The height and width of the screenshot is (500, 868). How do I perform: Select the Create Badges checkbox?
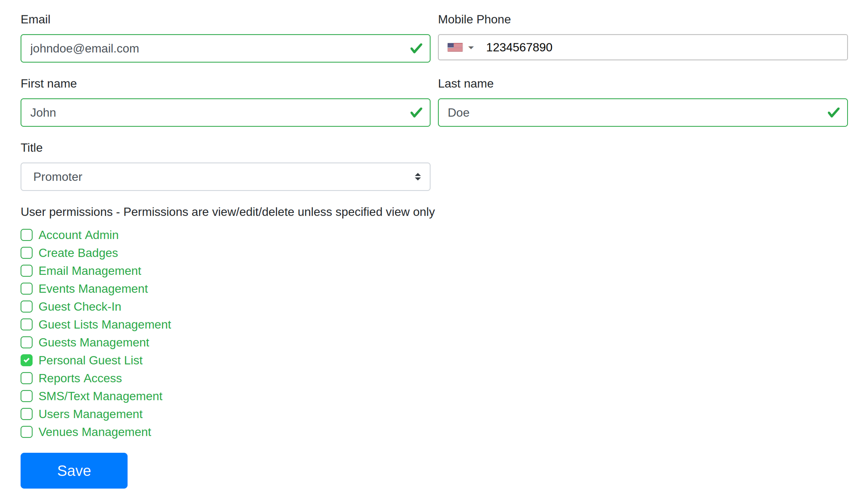(27, 253)
